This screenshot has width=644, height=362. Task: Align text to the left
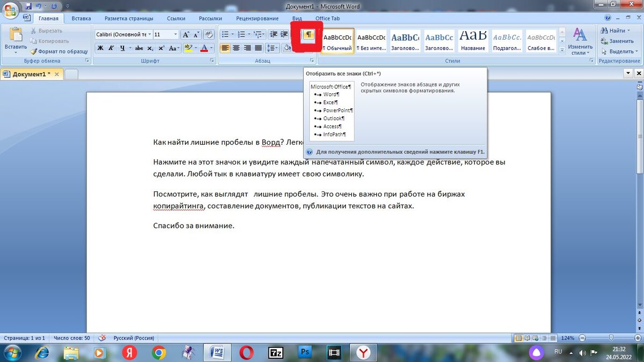(x=225, y=48)
